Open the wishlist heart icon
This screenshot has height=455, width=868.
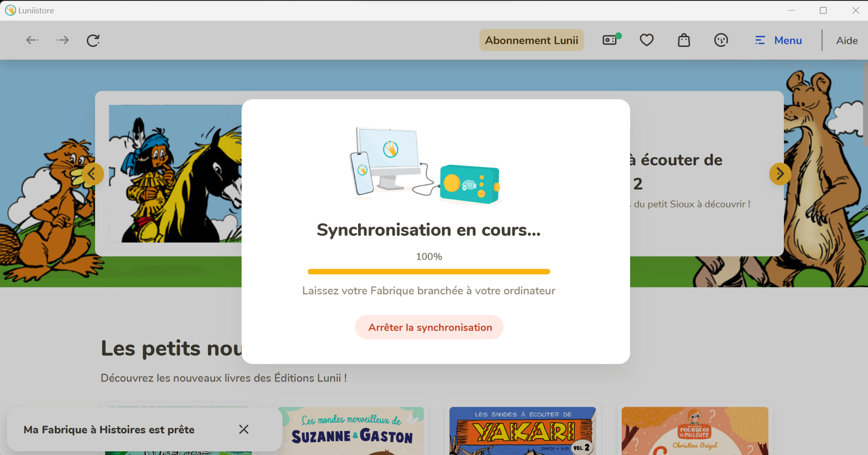(x=647, y=40)
